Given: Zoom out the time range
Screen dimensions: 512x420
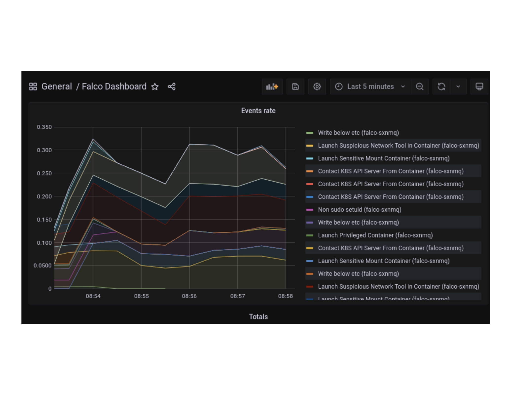Looking at the screenshot, I should (420, 87).
